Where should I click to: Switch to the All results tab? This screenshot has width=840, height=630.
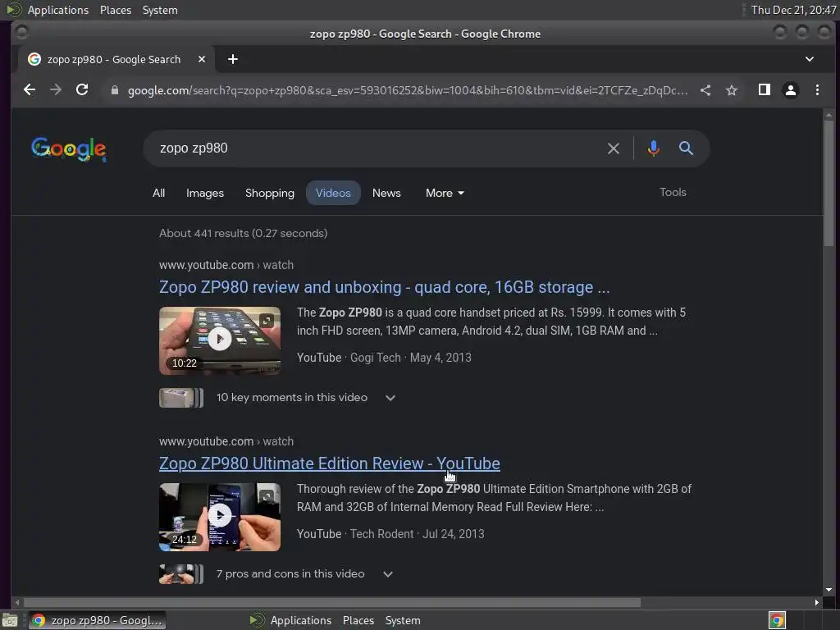[x=158, y=193]
